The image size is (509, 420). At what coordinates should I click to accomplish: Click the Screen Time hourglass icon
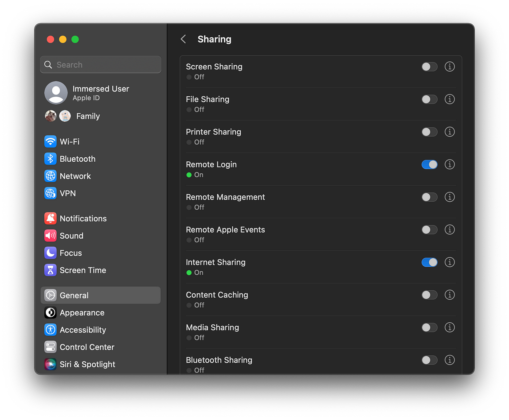tap(51, 270)
